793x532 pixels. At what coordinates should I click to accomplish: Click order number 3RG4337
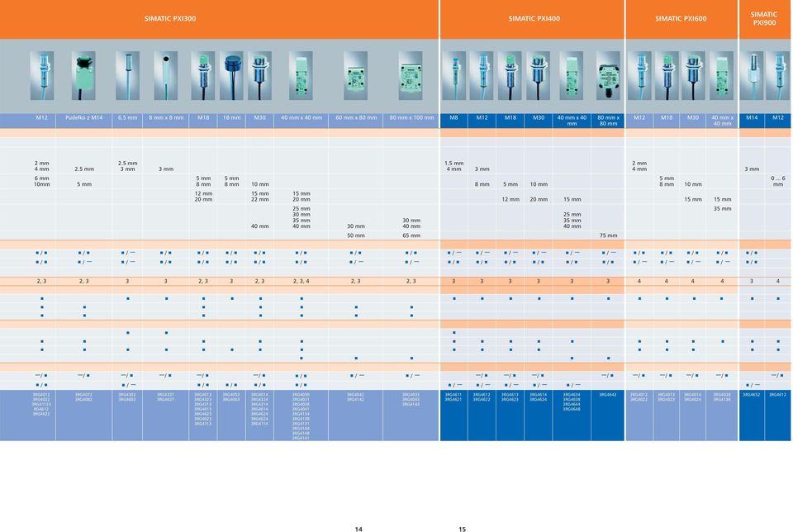[166, 394]
